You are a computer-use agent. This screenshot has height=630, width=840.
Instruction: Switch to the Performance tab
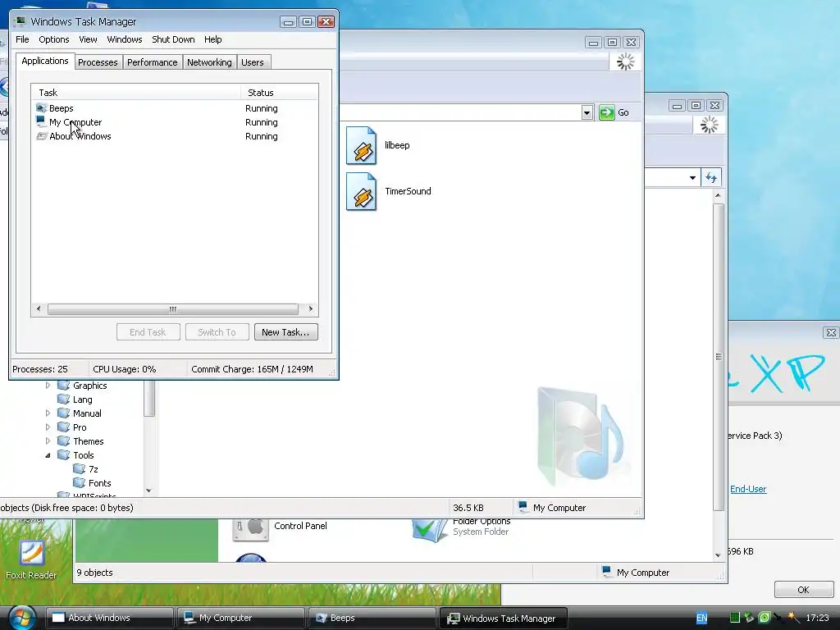152,62
